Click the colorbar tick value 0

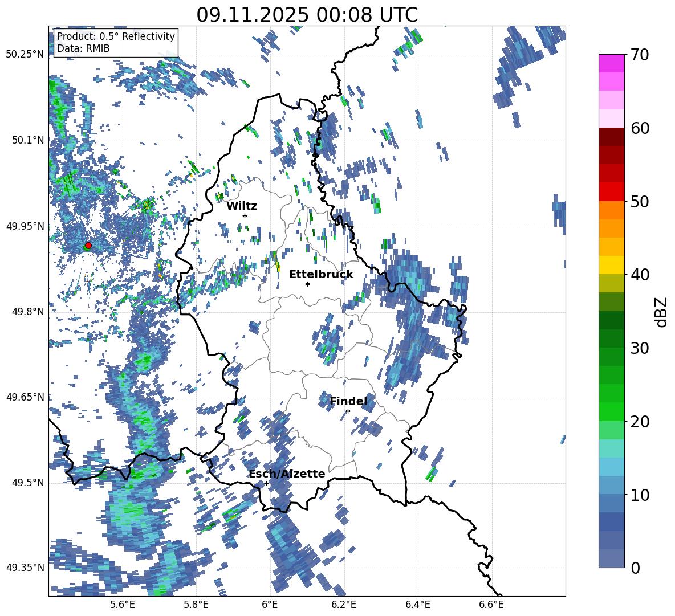click(635, 568)
